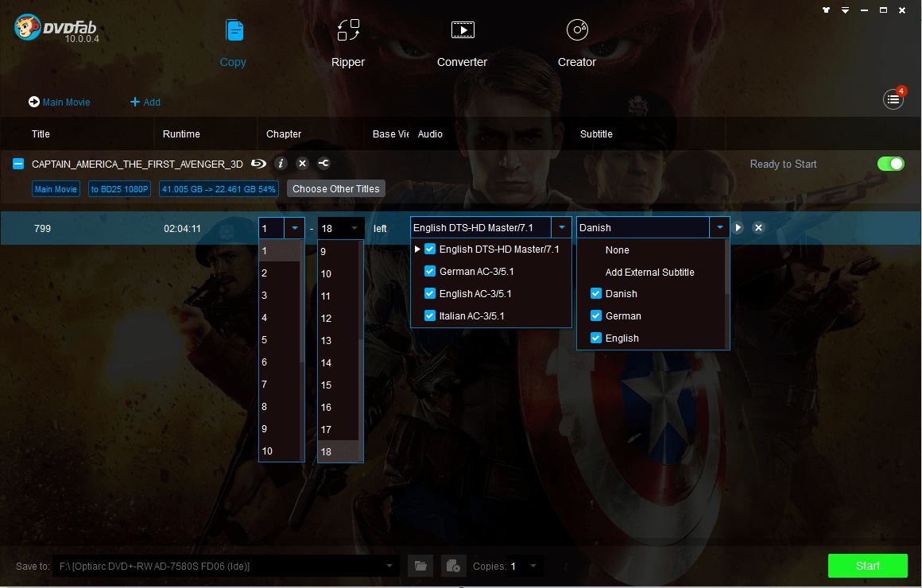Click the Main Movie mode link

click(x=66, y=103)
